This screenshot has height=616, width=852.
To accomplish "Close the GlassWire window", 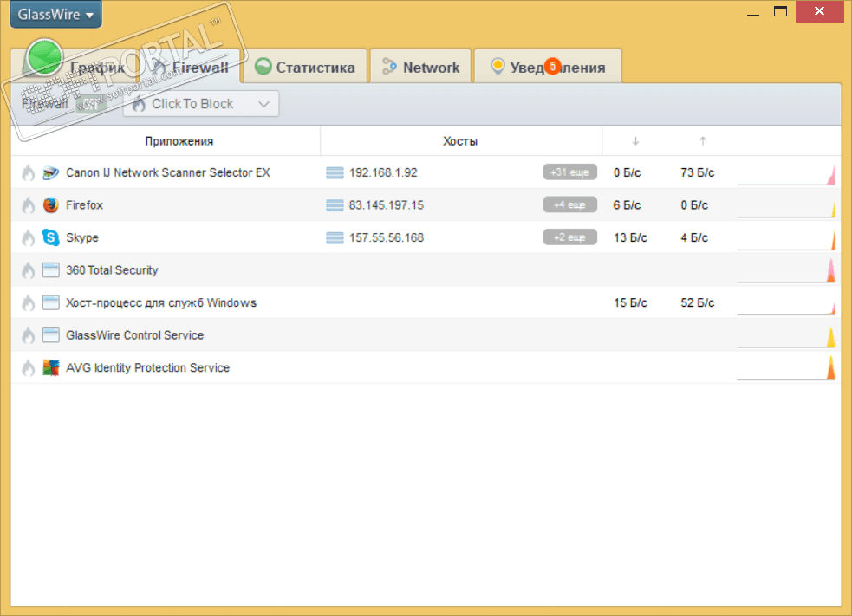I will coord(819,11).
